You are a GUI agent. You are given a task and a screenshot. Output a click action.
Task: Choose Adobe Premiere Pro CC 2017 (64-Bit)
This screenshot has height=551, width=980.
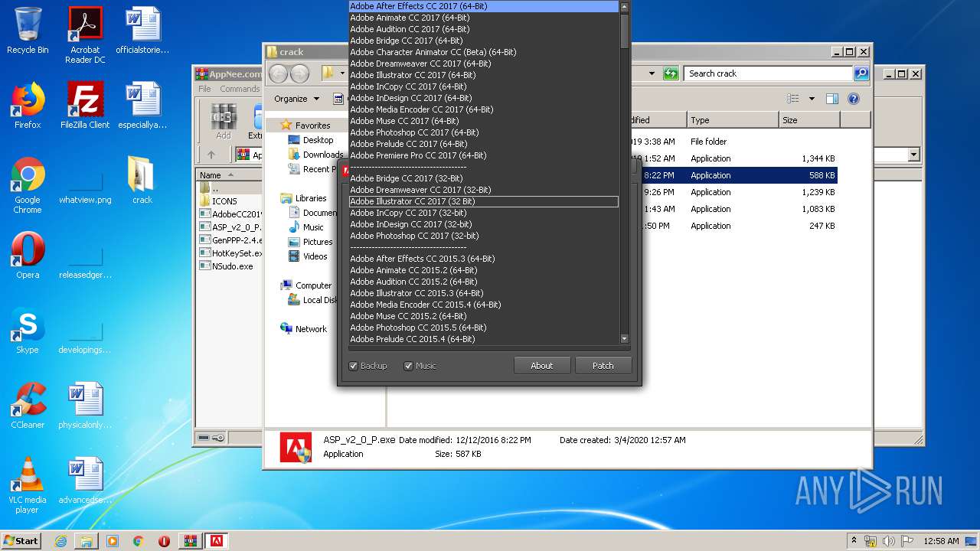pyautogui.click(x=483, y=155)
